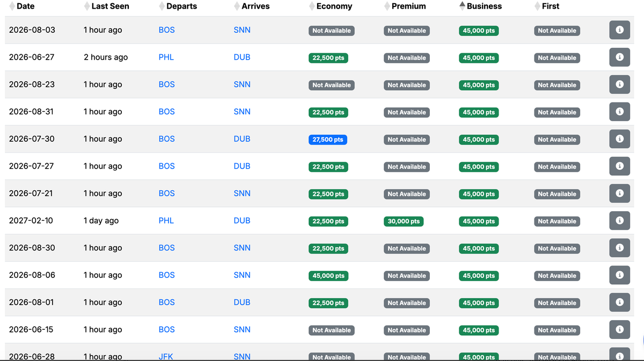The image size is (644, 361).
Task: Open info for the 2026-08-03 BOS flight
Action: click(x=619, y=30)
